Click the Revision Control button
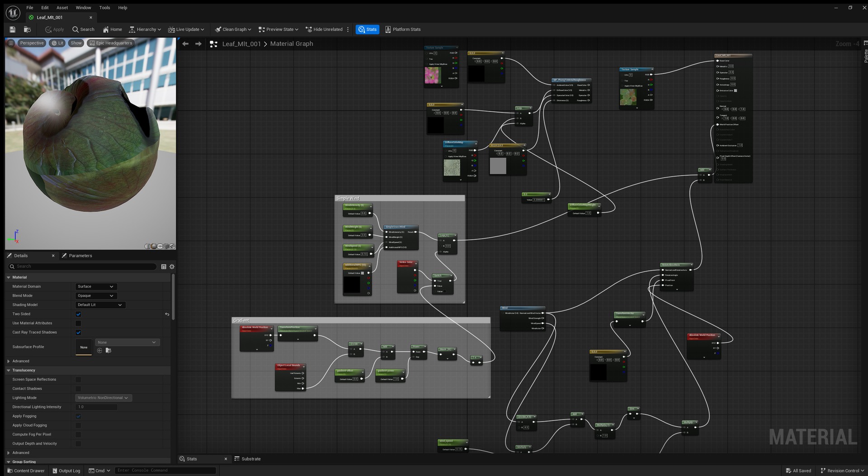This screenshot has height=476, width=868. point(840,471)
